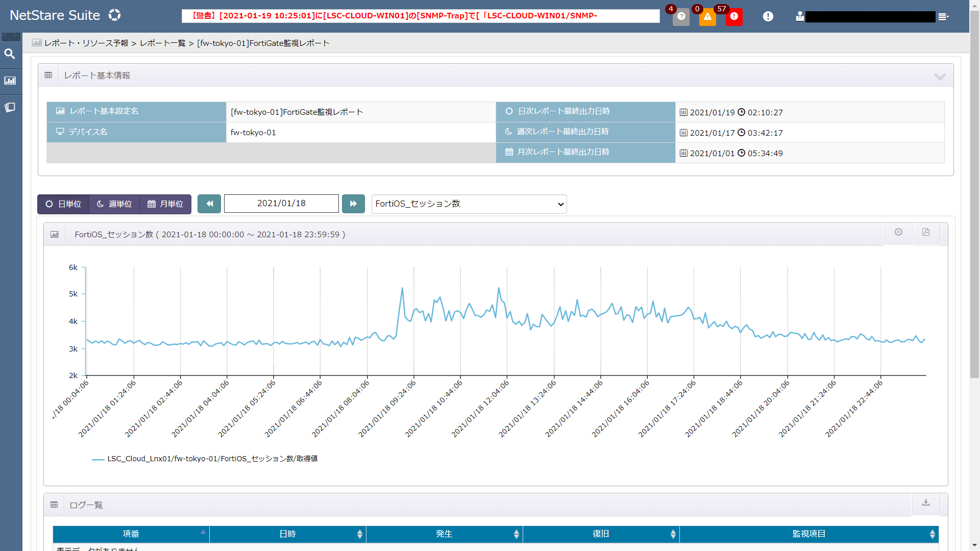980x551 pixels.
Task: Click the [fw-tokyo-01]FortiGate監視レポート name value
Action: 297,112
